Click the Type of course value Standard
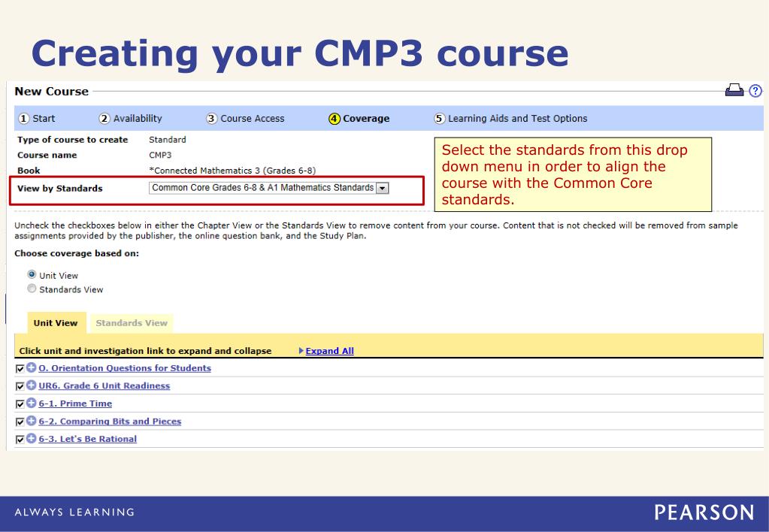This screenshot has height=532, width=769. [x=167, y=140]
